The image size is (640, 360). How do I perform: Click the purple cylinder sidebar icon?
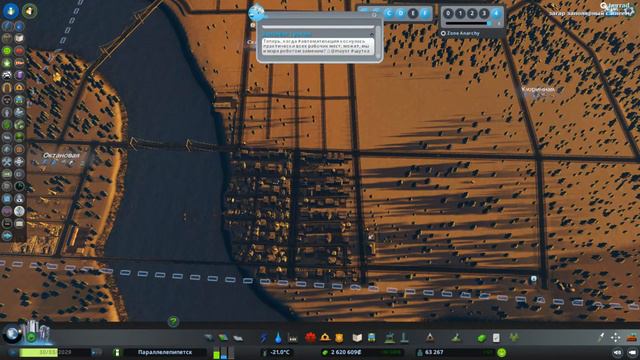[19, 75]
